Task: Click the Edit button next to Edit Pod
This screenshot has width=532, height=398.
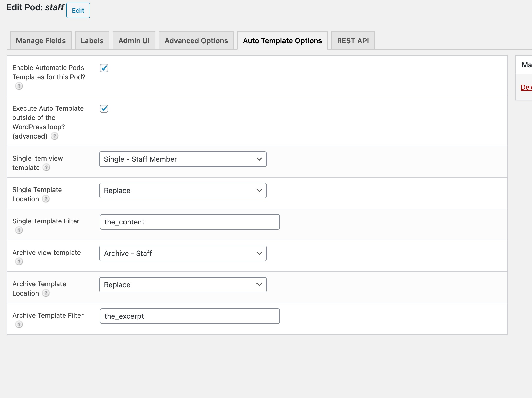Action: tap(78, 10)
